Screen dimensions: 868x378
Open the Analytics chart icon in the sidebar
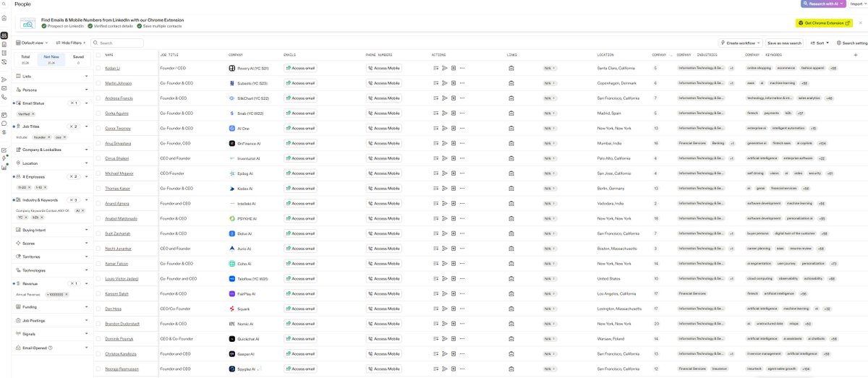point(4,167)
